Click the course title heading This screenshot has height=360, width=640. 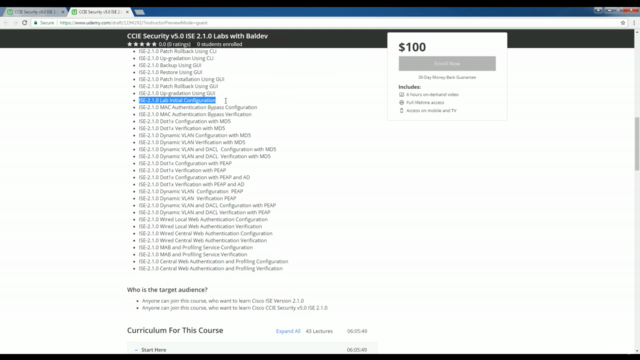click(197, 36)
